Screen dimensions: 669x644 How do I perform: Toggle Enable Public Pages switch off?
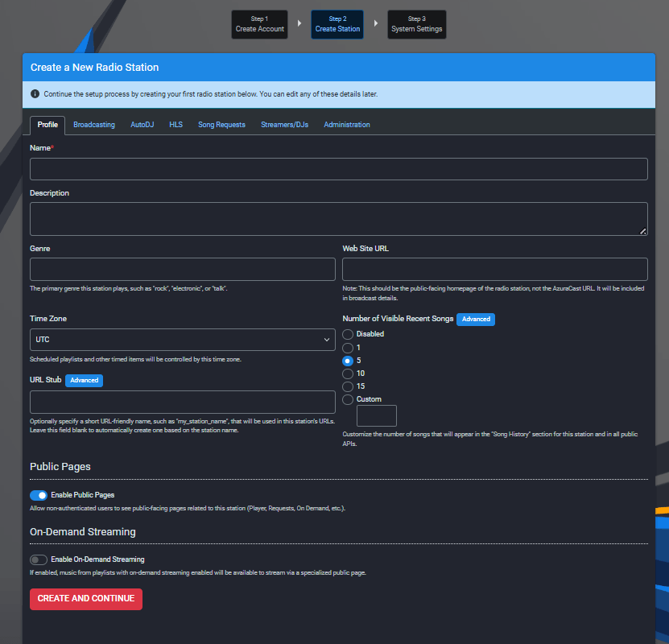click(x=39, y=495)
